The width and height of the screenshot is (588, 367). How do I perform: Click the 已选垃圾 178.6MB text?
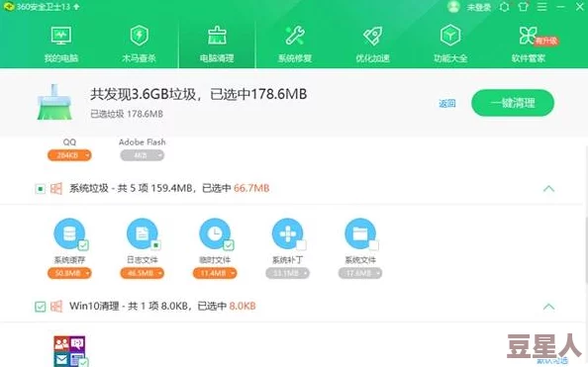pos(127,114)
